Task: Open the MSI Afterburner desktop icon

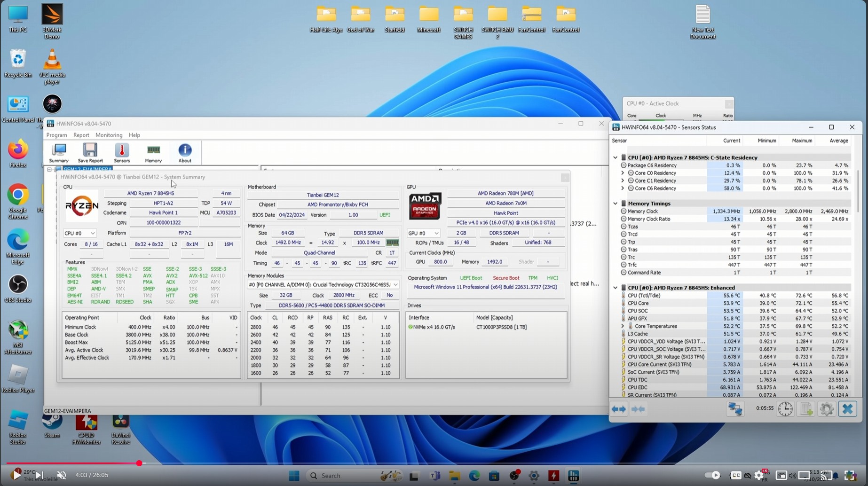Action: coord(18,337)
